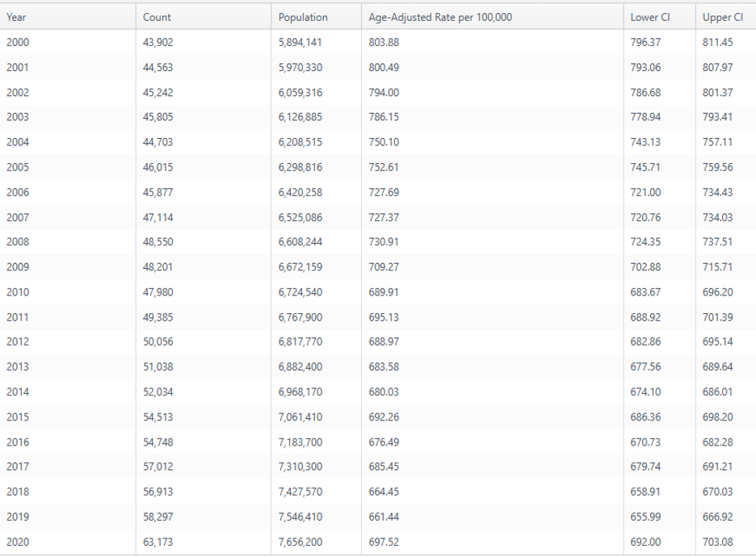Select count value 49,385
756x557 pixels.
(x=157, y=317)
